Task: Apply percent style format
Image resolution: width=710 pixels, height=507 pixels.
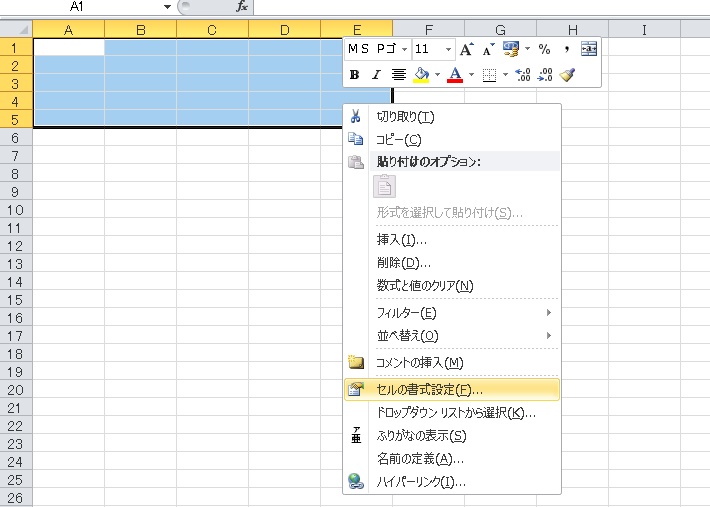Action: point(544,49)
